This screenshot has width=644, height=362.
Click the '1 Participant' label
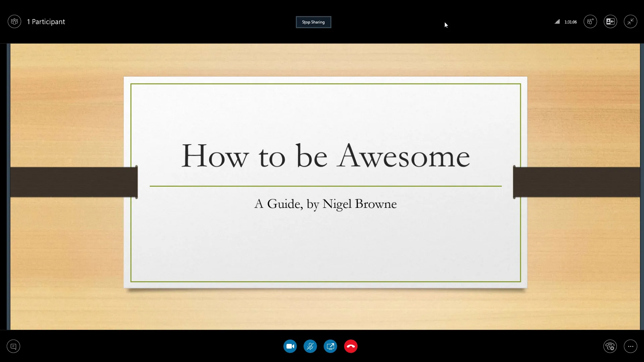pyautogui.click(x=46, y=22)
